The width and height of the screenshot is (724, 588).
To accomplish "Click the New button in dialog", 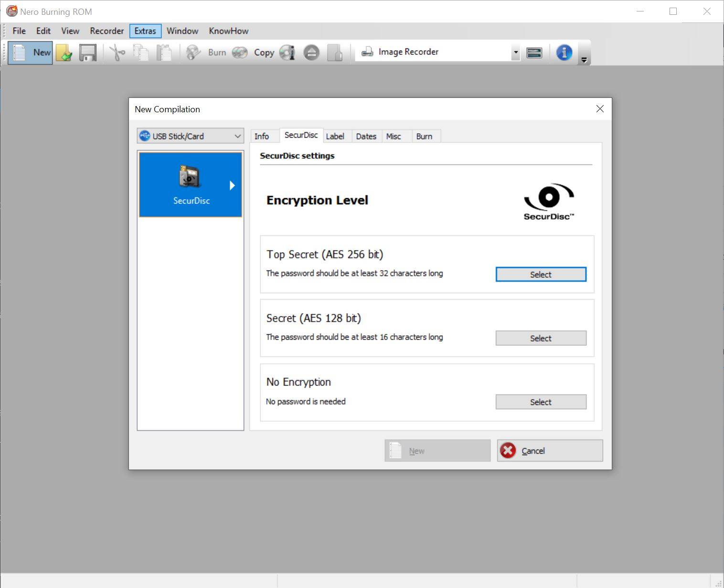I will [437, 450].
